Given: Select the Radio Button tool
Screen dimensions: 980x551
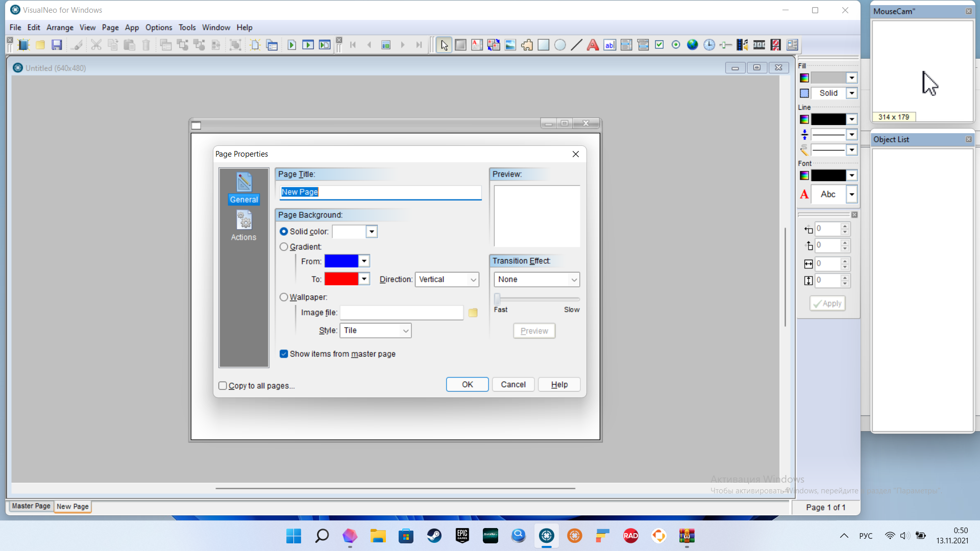Looking at the screenshot, I should point(676,45).
